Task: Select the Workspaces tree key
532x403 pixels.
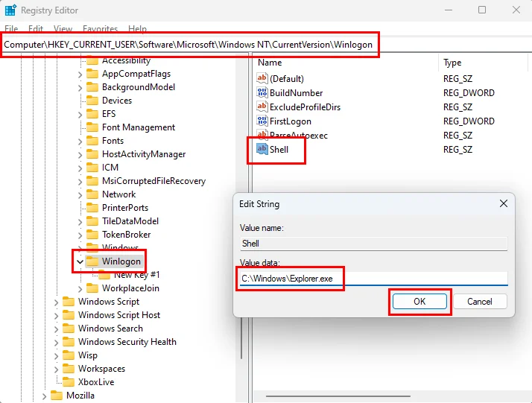Action: click(x=101, y=369)
